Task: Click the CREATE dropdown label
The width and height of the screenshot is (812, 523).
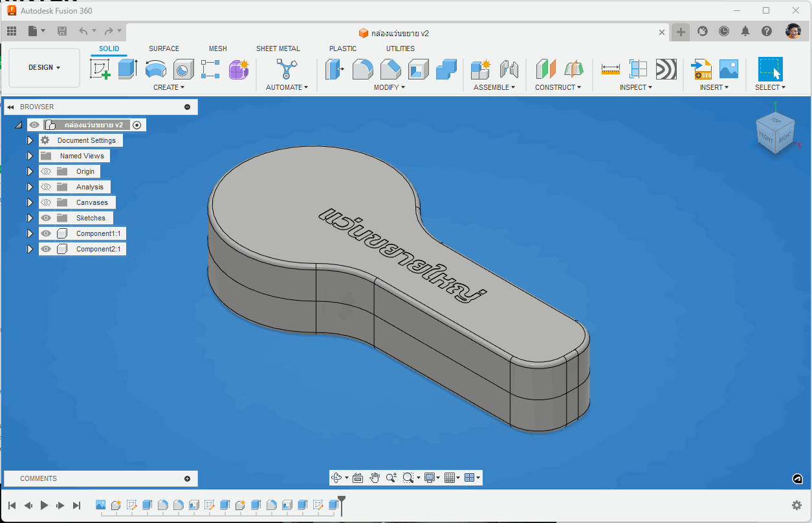Action: [168, 87]
